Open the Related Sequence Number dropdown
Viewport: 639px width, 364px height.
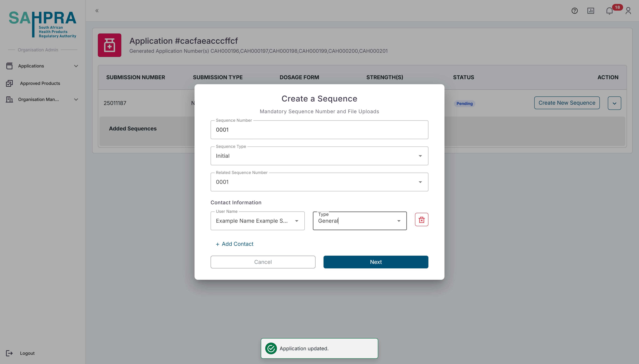coord(319,182)
